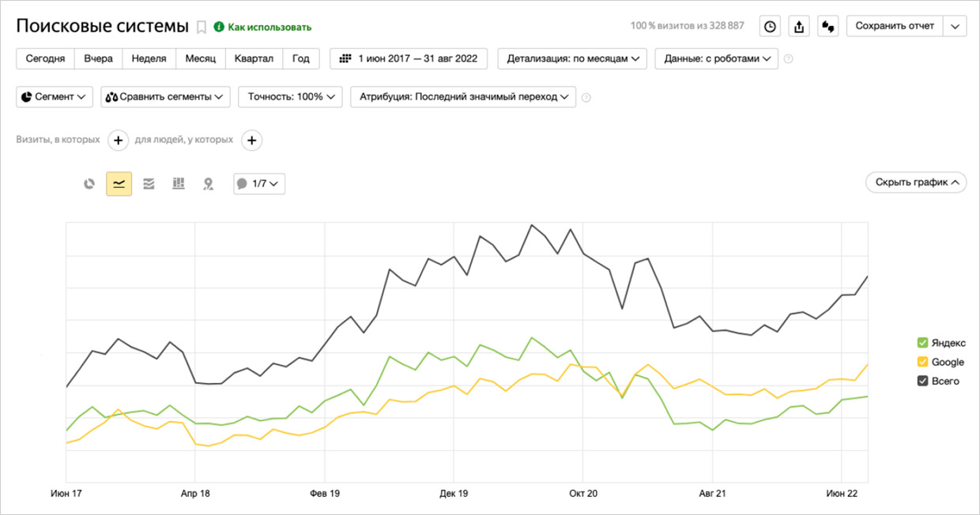This screenshot has height=515, width=980.
Task: Open the date range picker field
Action: [409, 59]
